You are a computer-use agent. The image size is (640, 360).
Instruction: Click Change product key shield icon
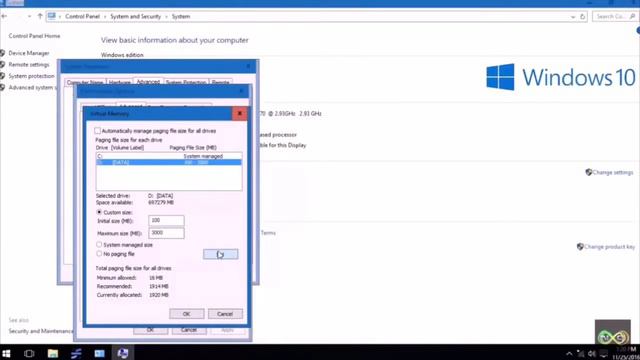580,247
